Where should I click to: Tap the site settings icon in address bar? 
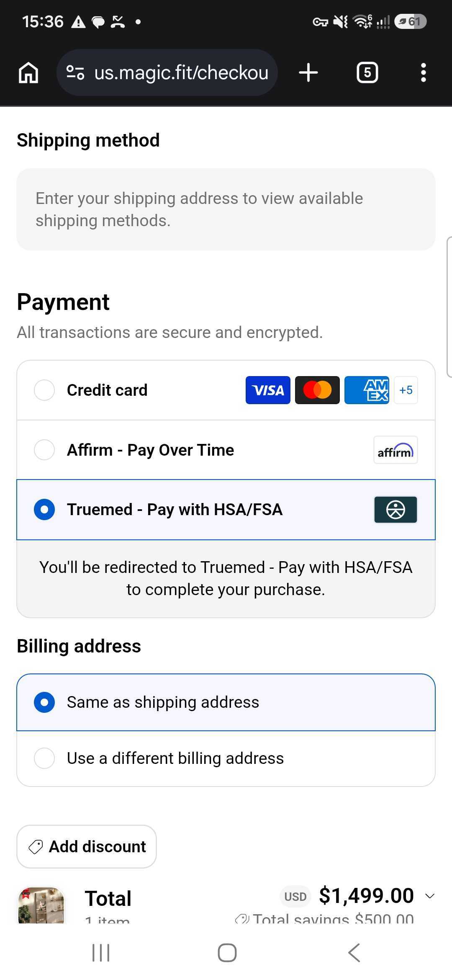click(76, 72)
